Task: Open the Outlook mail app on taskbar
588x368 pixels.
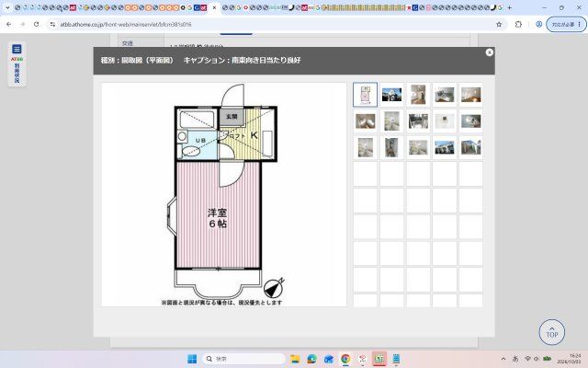Action: click(329, 359)
